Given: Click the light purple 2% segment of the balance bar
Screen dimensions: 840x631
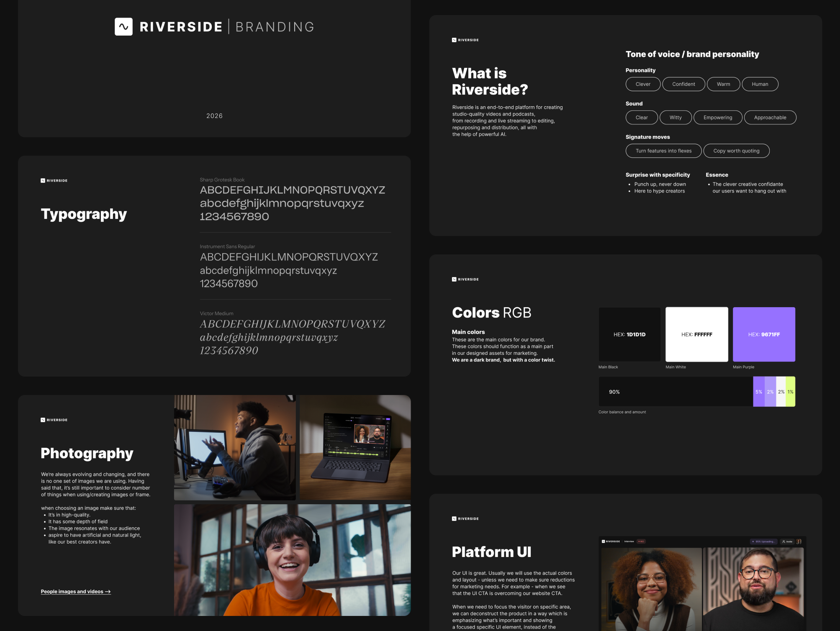Looking at the screenshot, I should tap(770, 392).
